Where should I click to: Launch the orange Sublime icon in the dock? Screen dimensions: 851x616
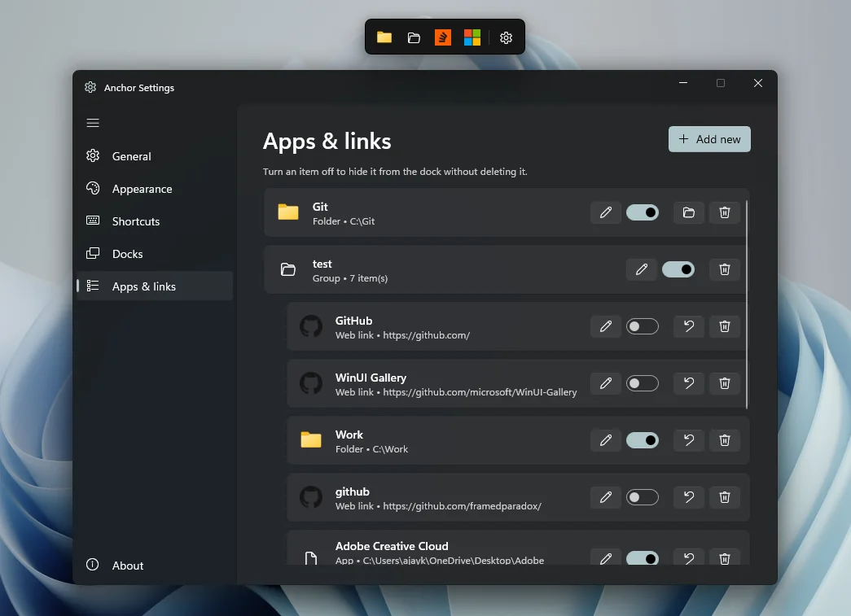[x=443, y=37]
